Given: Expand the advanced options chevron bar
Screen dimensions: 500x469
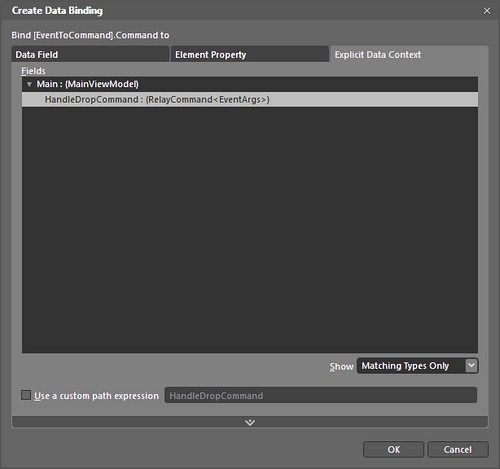Looking at the screenshot, I should (250, 422).
